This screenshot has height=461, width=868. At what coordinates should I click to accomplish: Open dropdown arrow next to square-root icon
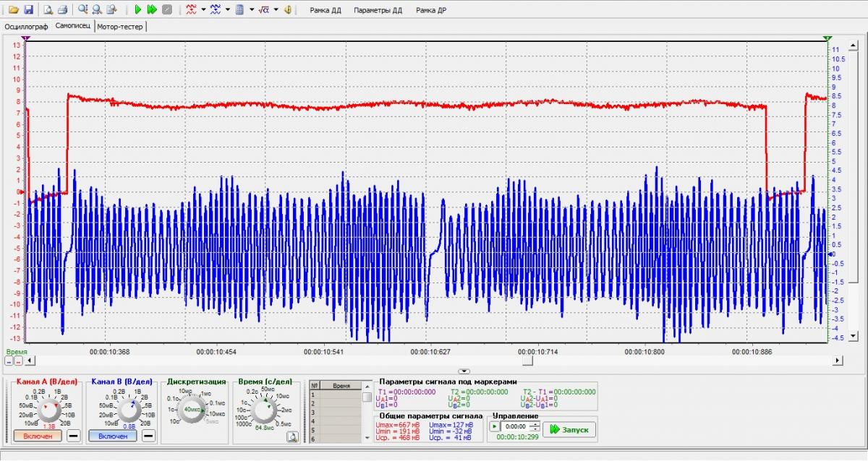click(x=275, y=10)
